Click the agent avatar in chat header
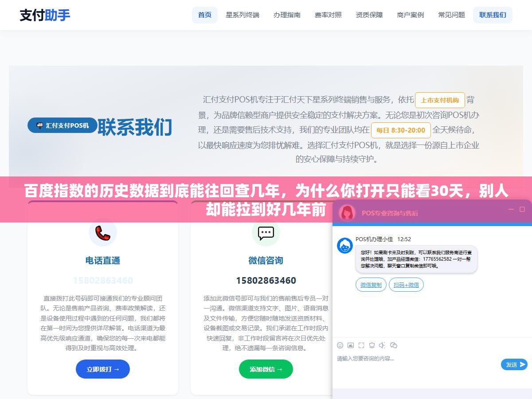This screenshot has height=399, width=532. 347,213
